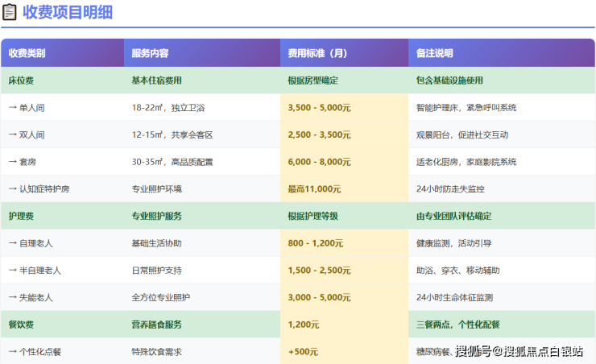
Task: Click the 3,500 - 5,000元 price cell
Action: point(319,107)
